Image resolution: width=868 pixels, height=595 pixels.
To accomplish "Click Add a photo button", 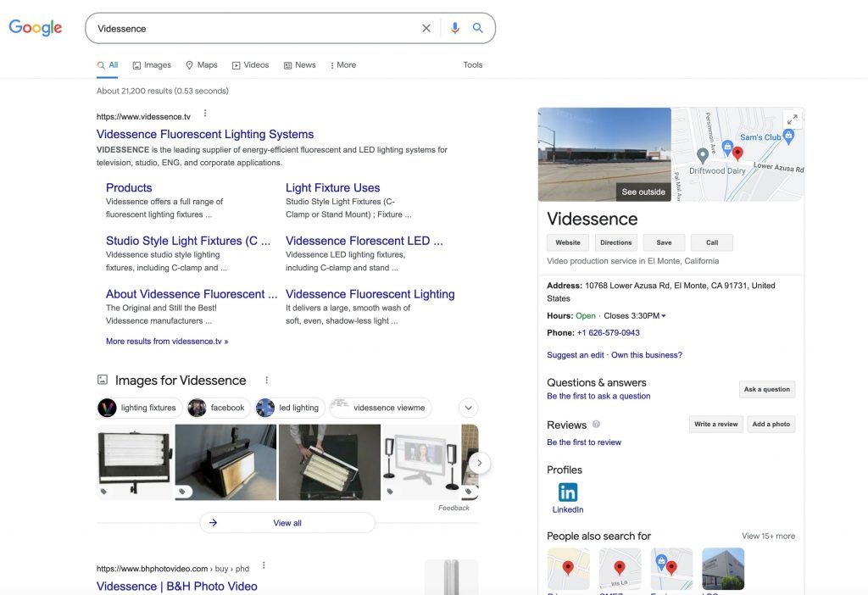I will [771, 424].
